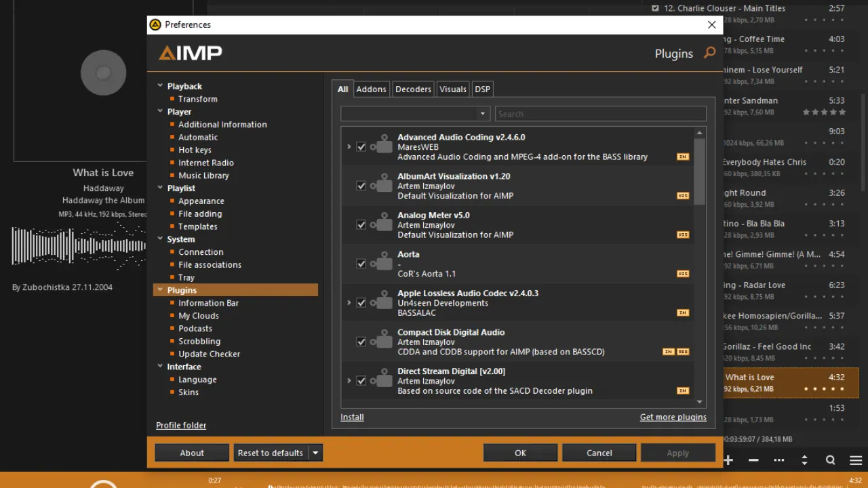Click the album art disc placeholder
Screen dimensions: 868x488
pos(103,73)
